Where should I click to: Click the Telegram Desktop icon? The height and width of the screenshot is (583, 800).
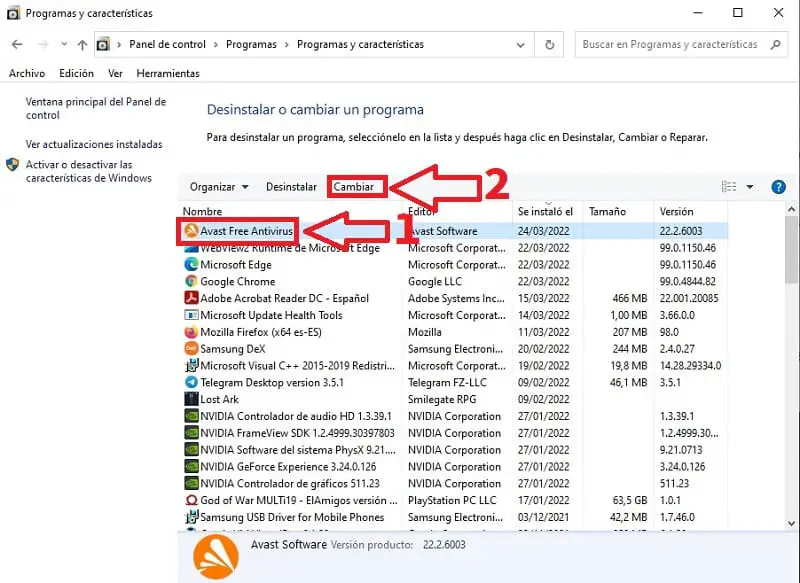click(x=191, y=382)
